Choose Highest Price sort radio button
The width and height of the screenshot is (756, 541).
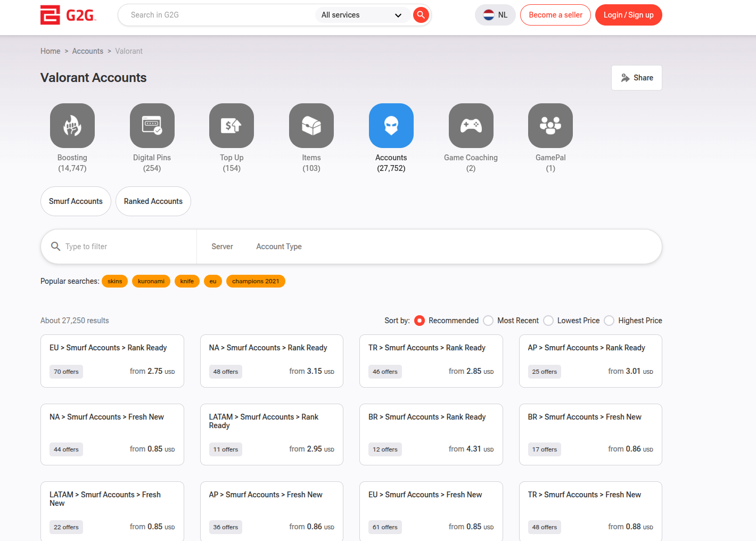click(610, 321)
